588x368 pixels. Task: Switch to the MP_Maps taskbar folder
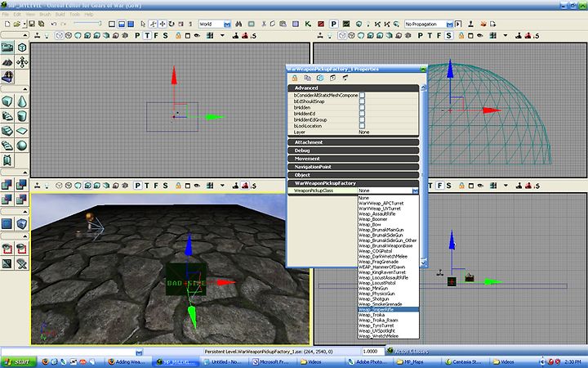[x=416, y=362]
